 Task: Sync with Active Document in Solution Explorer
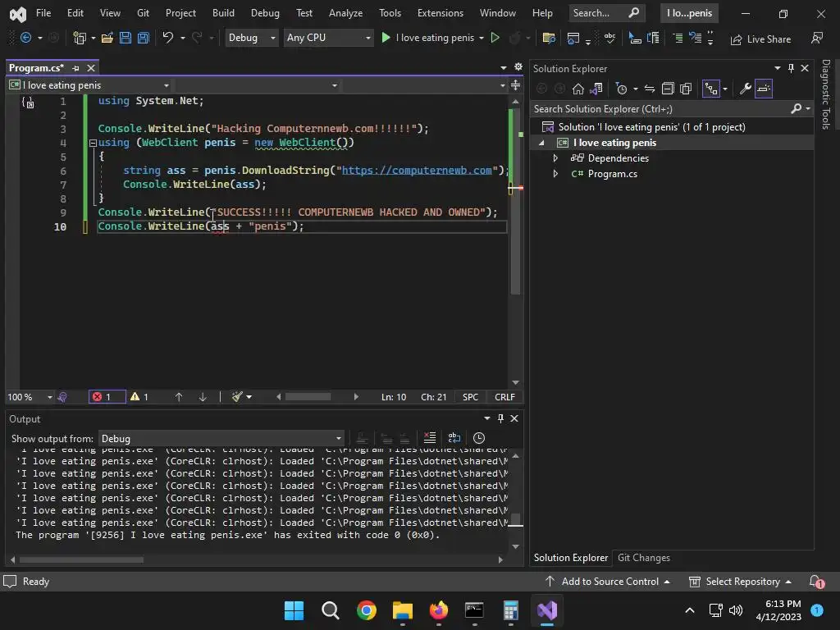[650, 89]
